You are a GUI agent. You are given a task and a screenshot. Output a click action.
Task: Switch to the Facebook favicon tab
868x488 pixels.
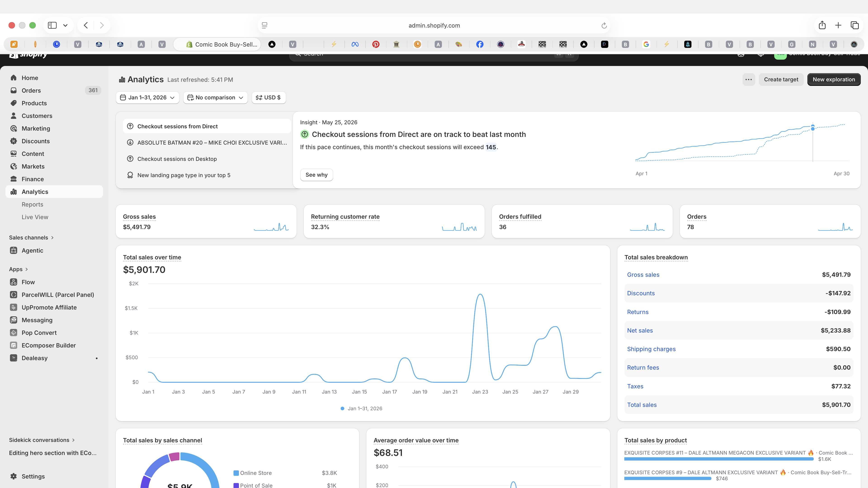pyautogui.click(x=480, y=44)
